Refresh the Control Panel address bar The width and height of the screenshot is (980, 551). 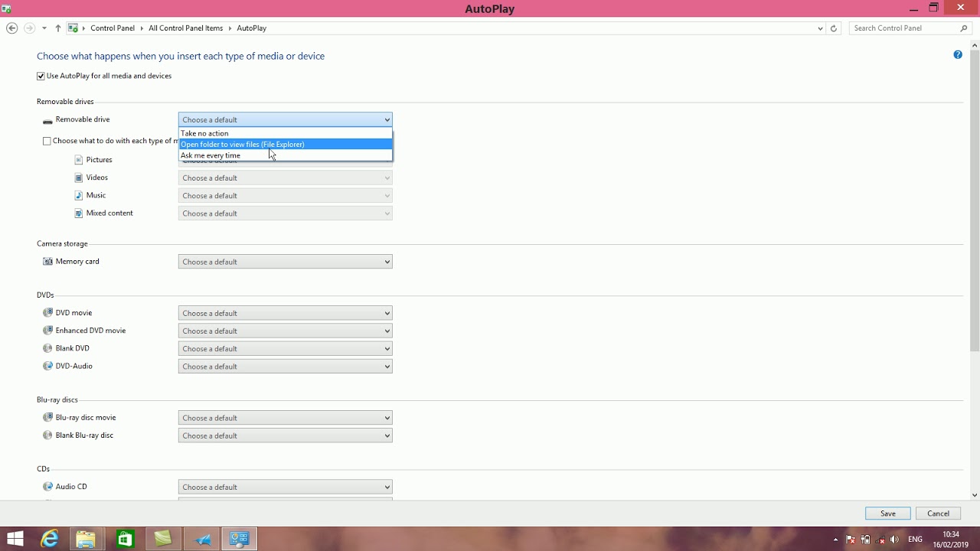(834, 28)
